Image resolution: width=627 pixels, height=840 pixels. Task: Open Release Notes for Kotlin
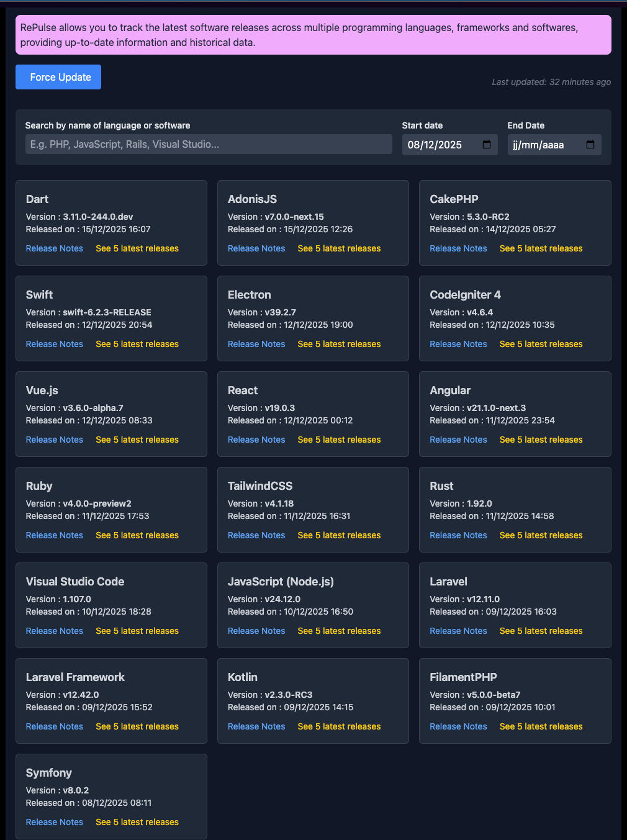(256, 726)
